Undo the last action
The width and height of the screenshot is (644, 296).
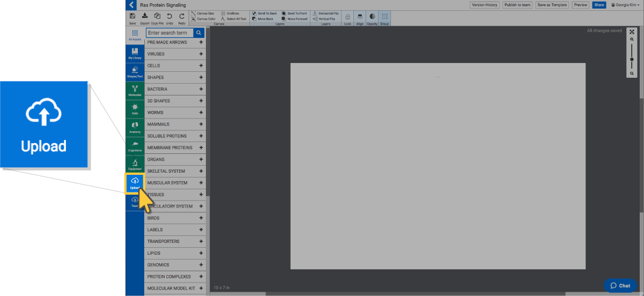169,19
